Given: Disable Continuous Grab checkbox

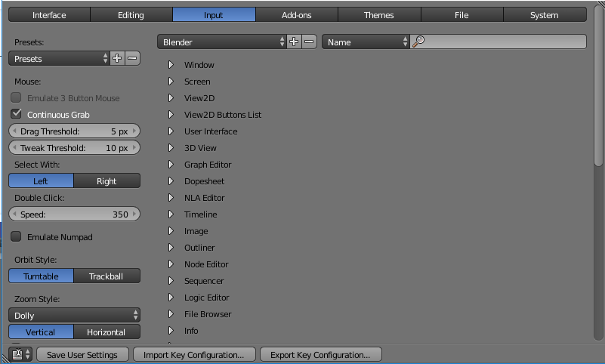Looking at the screenshot, I should (16, 114).
